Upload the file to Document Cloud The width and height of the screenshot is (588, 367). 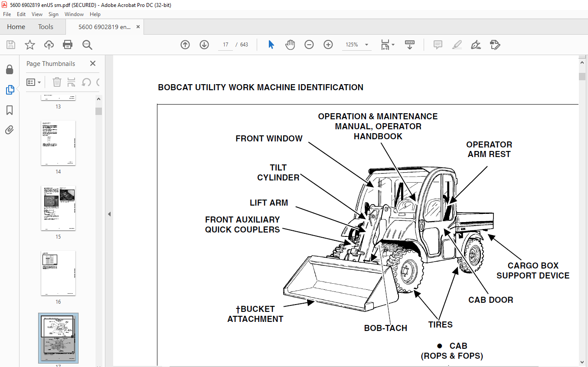click(x=49, y=45)
